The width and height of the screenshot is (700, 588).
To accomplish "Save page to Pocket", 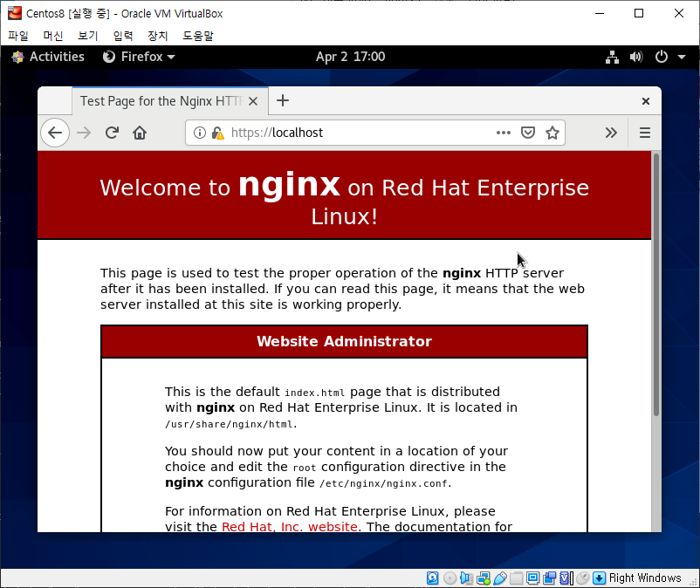I will coord(528,133).
